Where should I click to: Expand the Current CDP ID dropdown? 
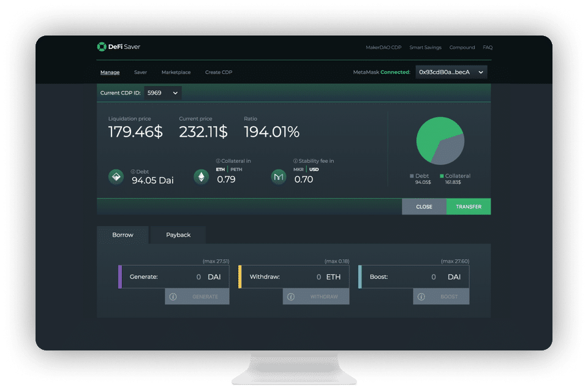point(163,93)
